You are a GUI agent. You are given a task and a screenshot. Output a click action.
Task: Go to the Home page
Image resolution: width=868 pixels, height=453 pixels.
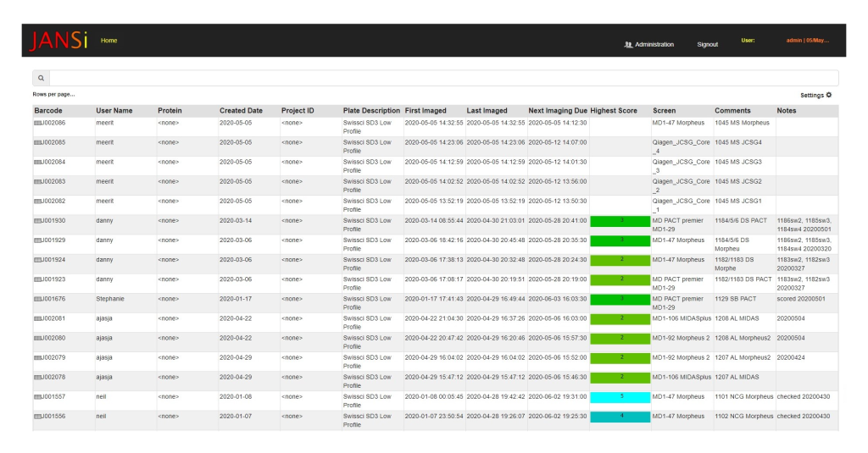coord(108,40)
